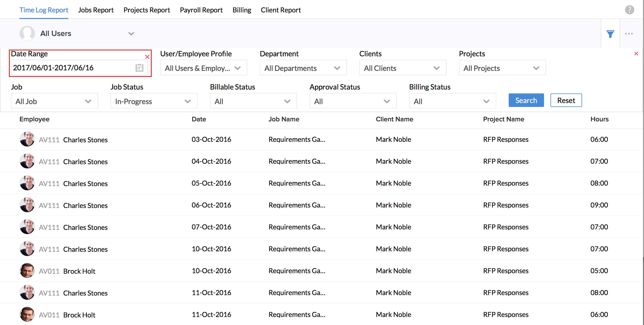Open the calendar date picker icon
The width and height of the screenshot is (644, 325).
[139, 68]
